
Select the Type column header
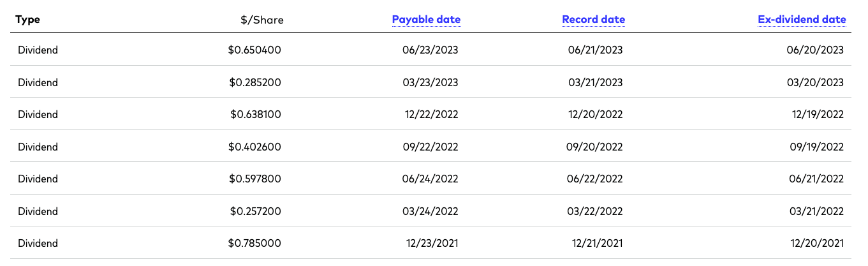point(27,20)
